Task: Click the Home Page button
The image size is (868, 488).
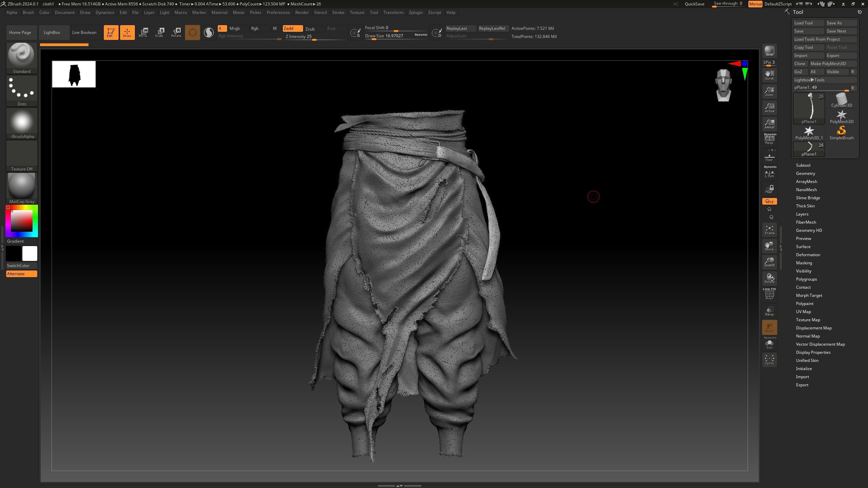Action: click(21, 33)
